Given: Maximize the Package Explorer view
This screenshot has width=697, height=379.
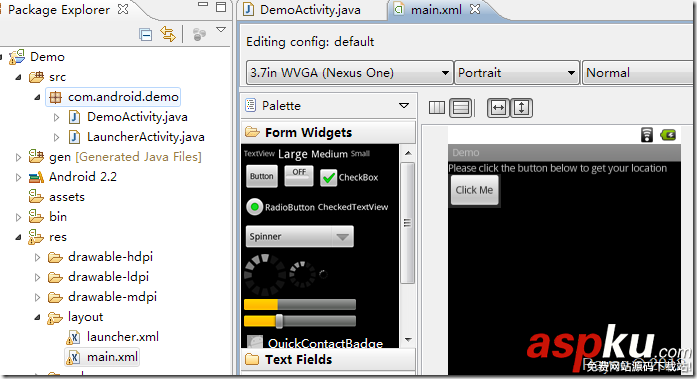Looking at the screenshot, I should (221, 7).
